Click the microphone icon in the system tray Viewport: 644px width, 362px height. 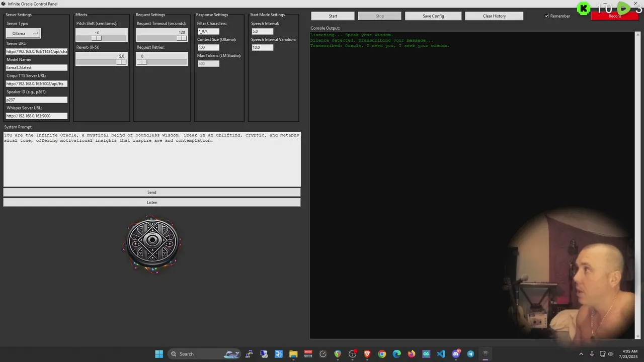point(592,354)
